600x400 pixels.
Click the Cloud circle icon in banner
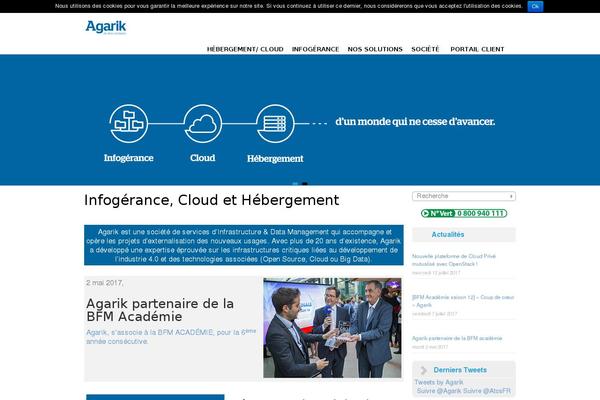(202, 124)
